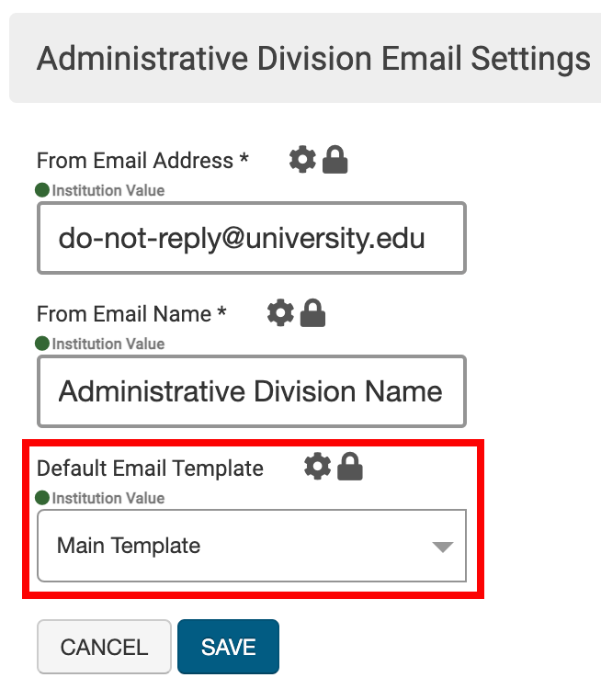This screenshot has height=700, width=601.
Task: Click the lock icon beside From Email Address
Action: click(x=335, y=162)
